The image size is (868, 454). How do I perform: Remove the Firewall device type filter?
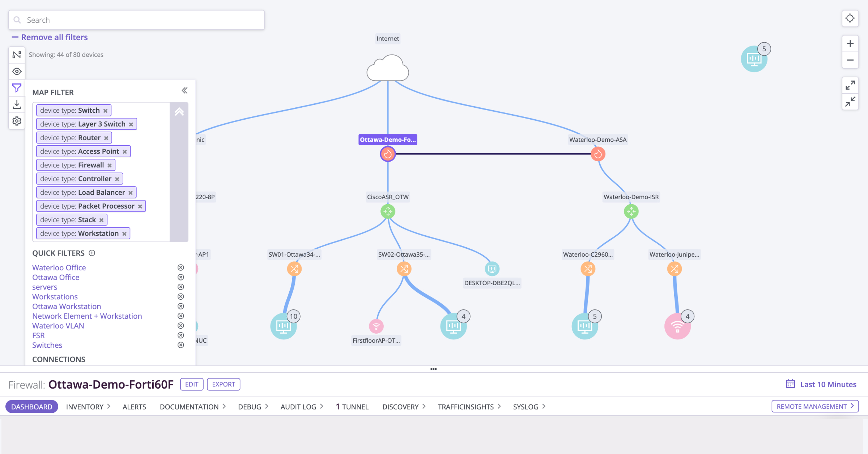[109, 166]
